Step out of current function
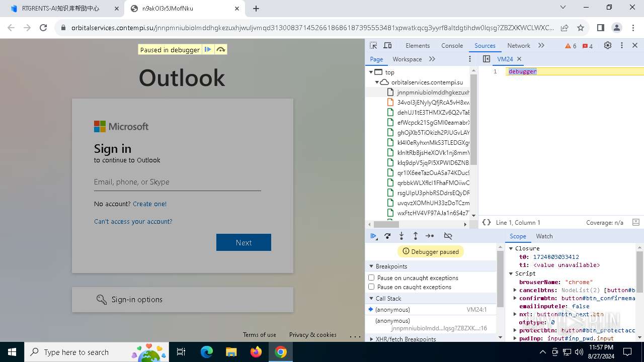The height and width of the screenshot is (362, 644). 416,236
